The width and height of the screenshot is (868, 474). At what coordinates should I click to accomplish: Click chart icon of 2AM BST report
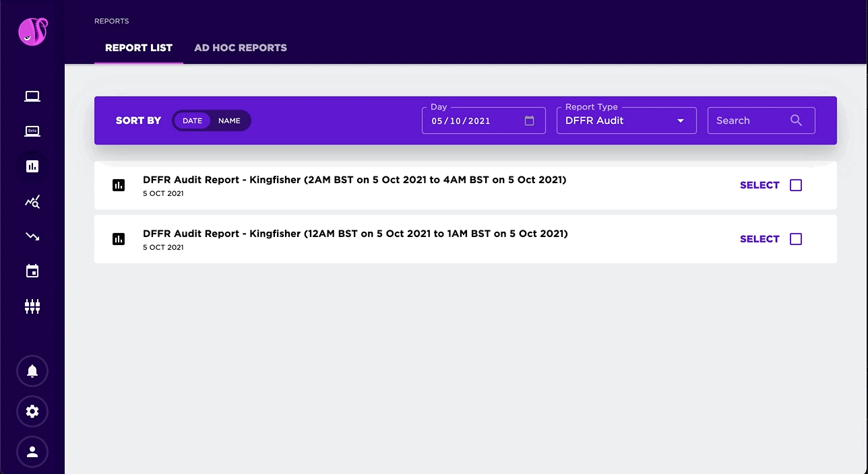pyautogui.click(x=119, y=185)
